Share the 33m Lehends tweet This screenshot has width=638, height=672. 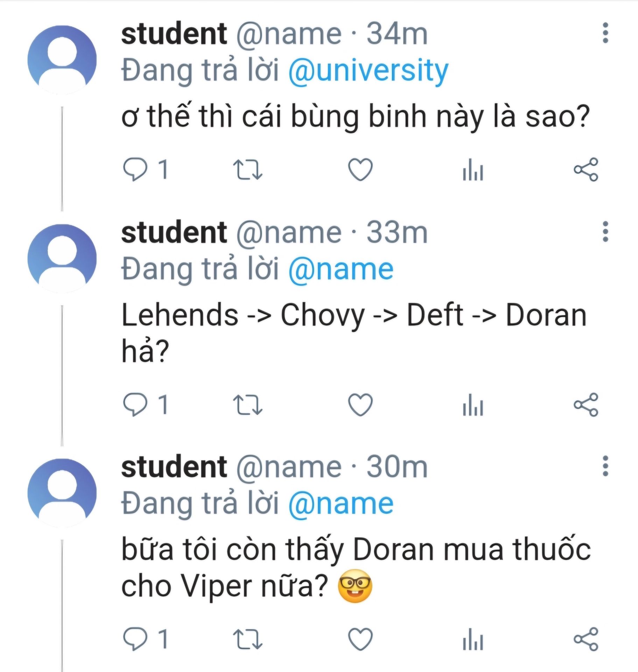tap(586, 405)
